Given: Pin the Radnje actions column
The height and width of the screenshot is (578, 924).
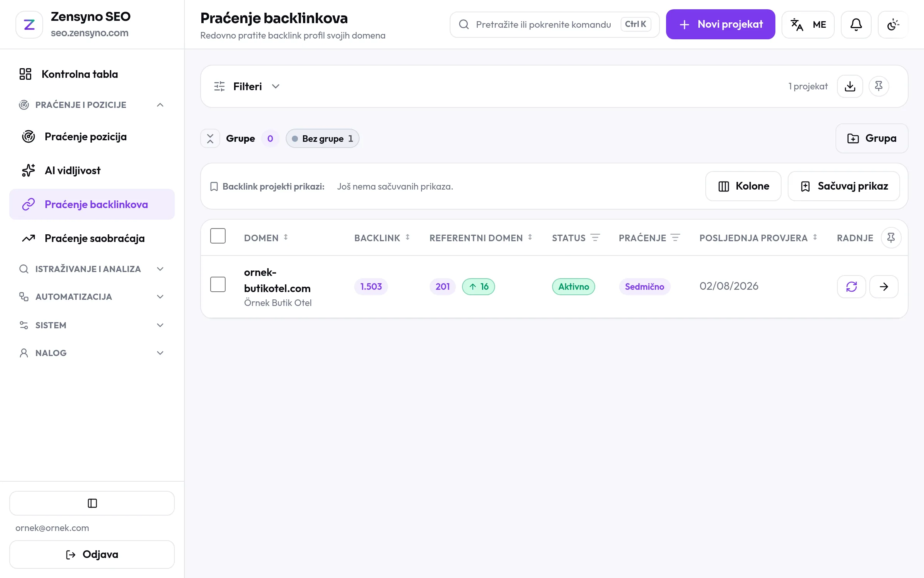Looking at the screenshot, I should [x=891, y=238].
